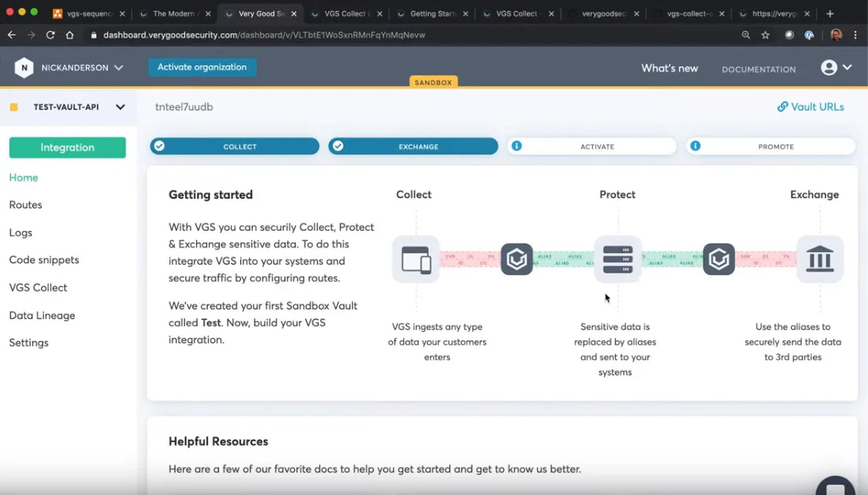Click the Vault URLs link icon

[782, 107]
